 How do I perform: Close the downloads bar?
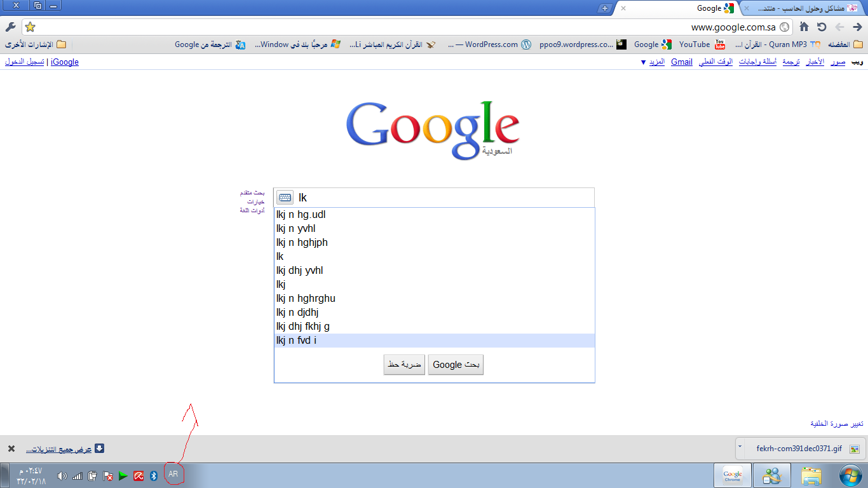11,449
